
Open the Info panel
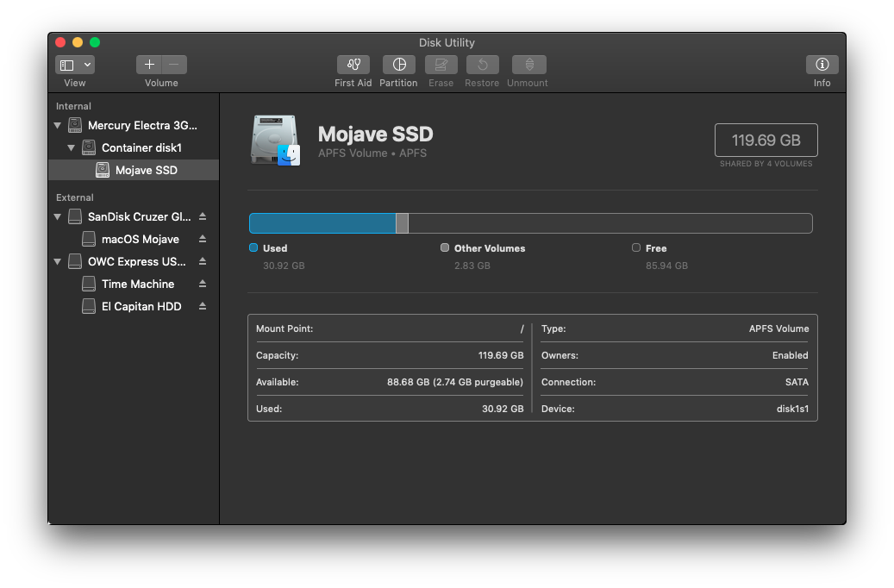822,65
